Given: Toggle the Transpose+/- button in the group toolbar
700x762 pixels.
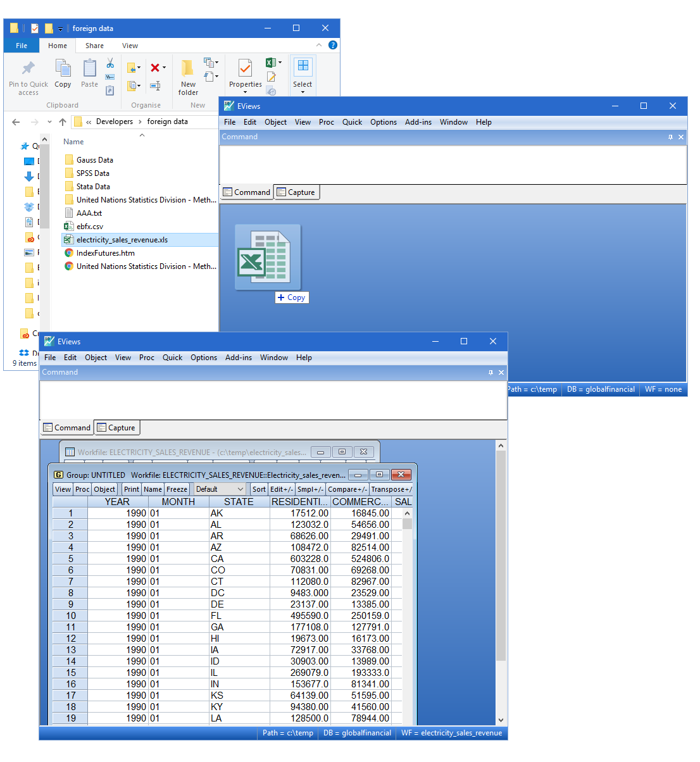Looking at the screenshot, I should pyautogui.click(x=391, y=489).
